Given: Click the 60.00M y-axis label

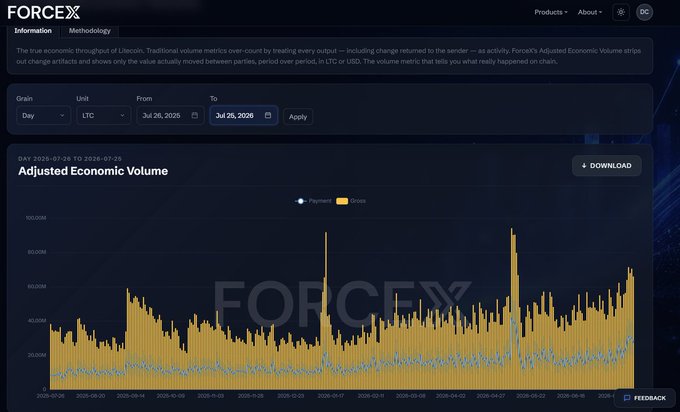Looking at the screenshot, I should 37,286.
